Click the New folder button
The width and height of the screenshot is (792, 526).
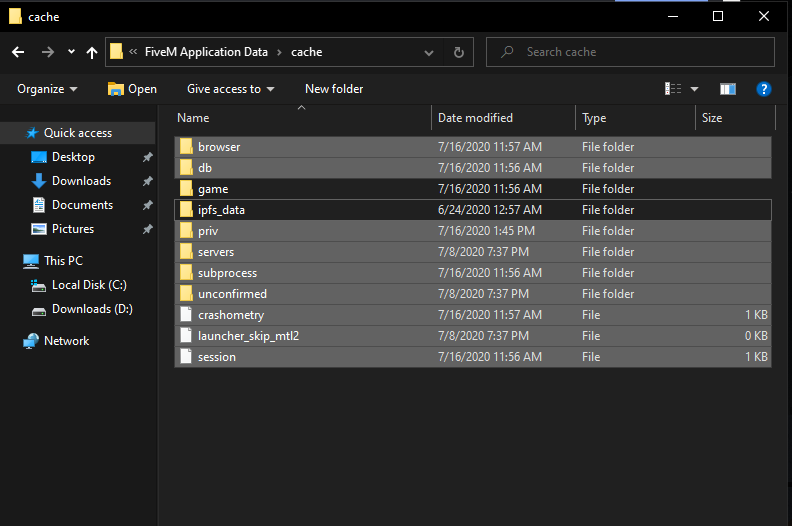pos(334,89)
